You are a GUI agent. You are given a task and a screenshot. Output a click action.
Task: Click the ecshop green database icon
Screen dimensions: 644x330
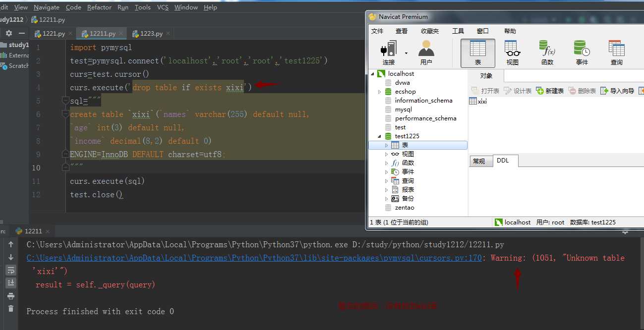coord(388,92)
